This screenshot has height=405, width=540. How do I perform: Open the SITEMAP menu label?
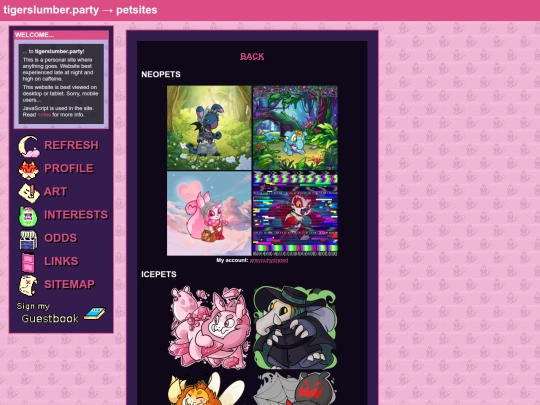pos(69,284)
